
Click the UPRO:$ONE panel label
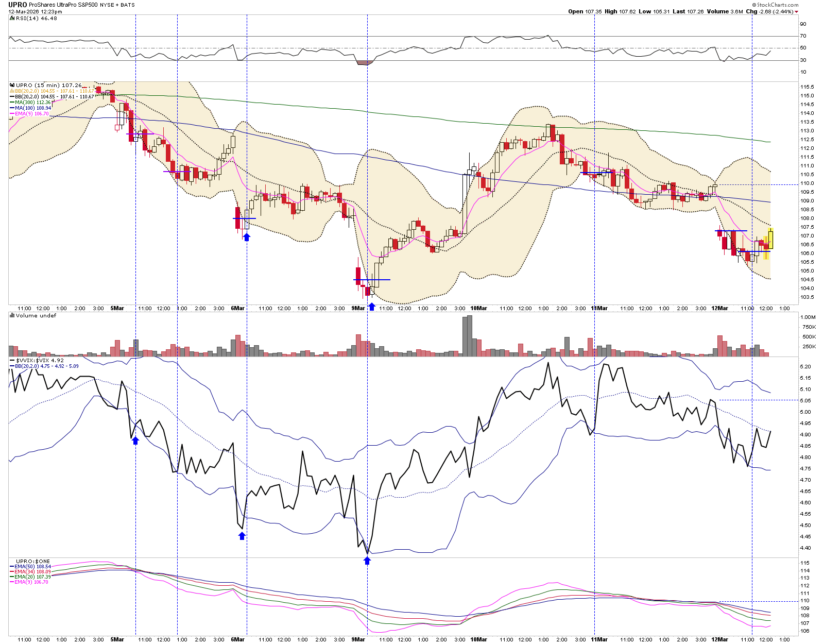[x=33, y=561]
